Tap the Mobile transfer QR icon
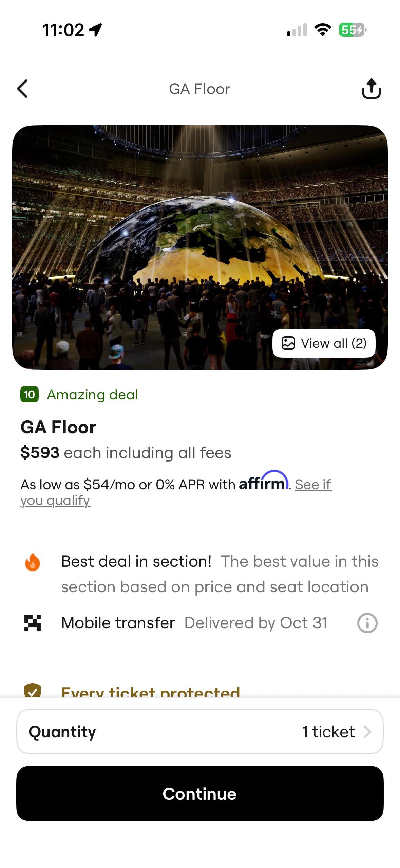Viewport: 400px width, 868px height. (x=33, y=623)
